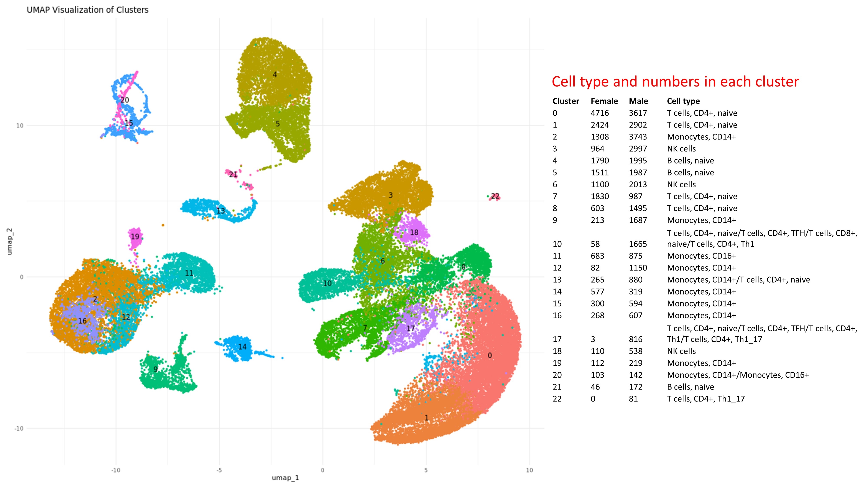
Task: Click 'Monocytes, CD16+' in cluster 11 row
Action: pos(701,256)
